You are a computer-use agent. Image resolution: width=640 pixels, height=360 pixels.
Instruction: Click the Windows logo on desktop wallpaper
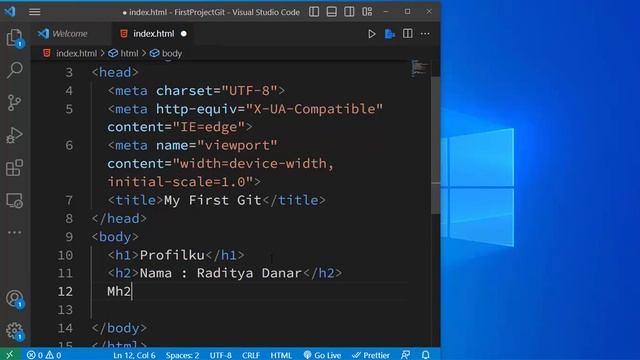(478, 187)
